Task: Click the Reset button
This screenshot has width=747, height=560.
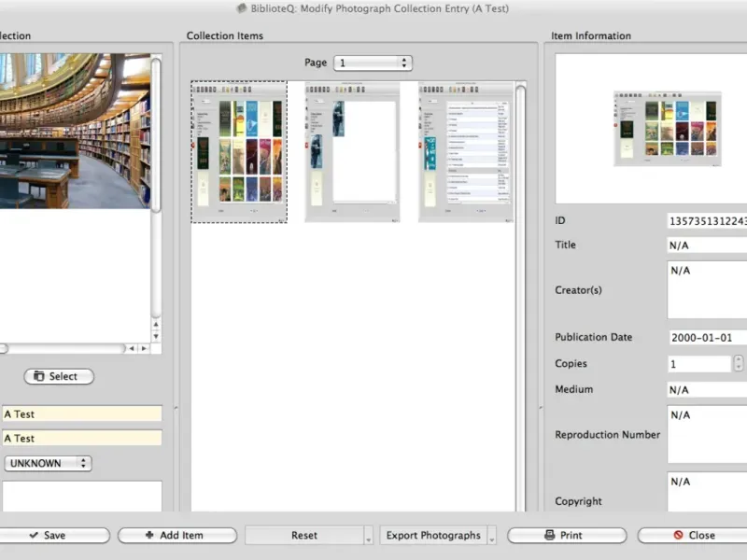Action: [303, 535]
